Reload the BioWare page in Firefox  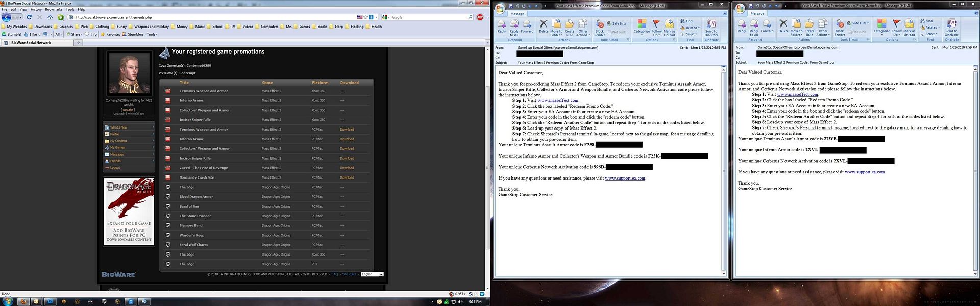[29, 17]
